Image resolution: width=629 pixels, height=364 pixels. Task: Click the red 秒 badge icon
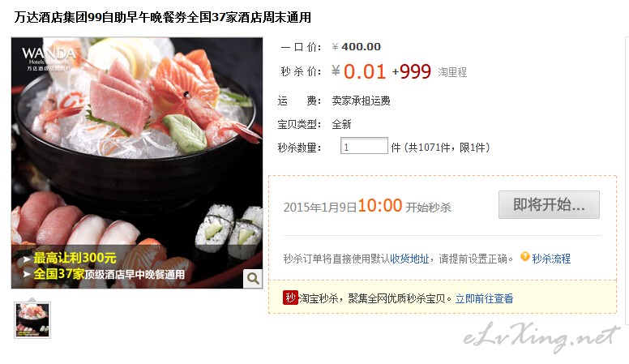point(290,298)
